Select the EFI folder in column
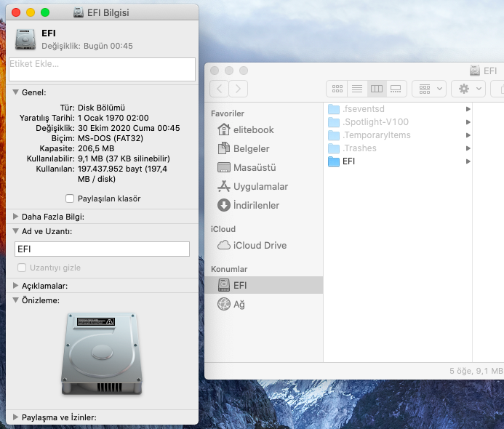 pos(349,161)
